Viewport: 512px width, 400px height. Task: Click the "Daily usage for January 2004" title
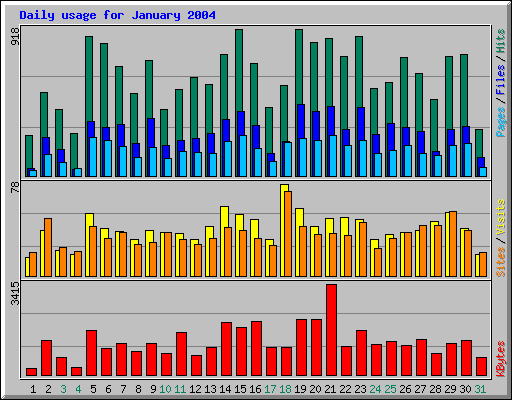(x=117, y=15)
